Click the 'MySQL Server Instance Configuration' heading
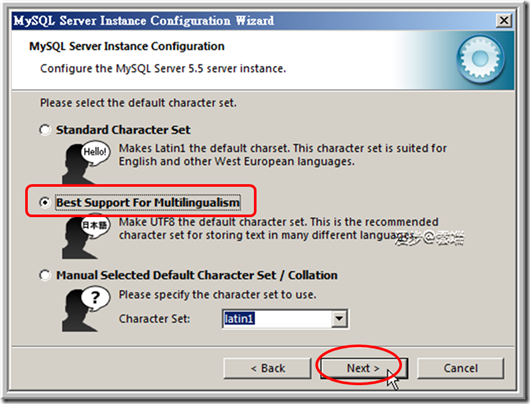Viewport: 530px width, 404px height. click(127, 46)
